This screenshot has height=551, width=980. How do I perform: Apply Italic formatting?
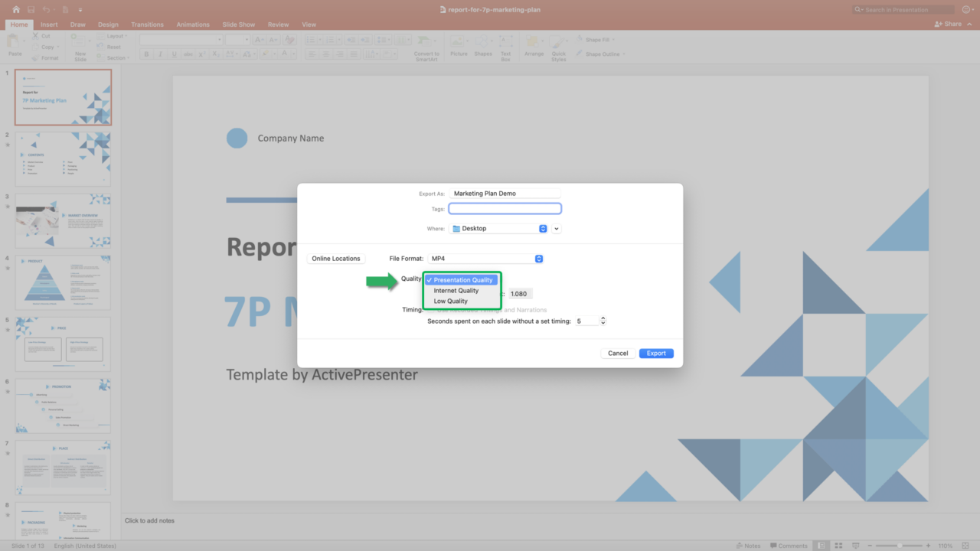[160, 54]
